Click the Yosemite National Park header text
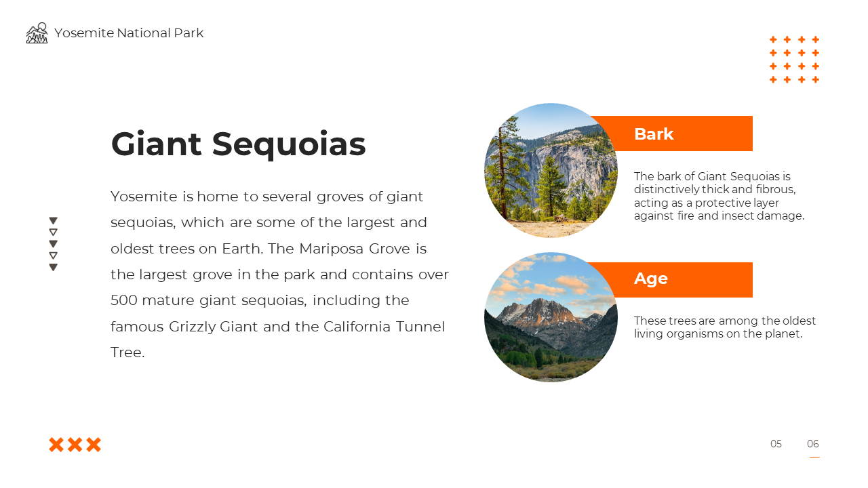This screenshot has height=488, width=868. click(129, 33)
